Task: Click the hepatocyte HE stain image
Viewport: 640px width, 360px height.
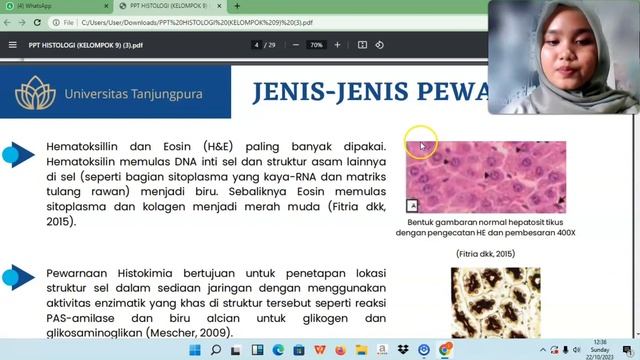Action: point(486,177)
